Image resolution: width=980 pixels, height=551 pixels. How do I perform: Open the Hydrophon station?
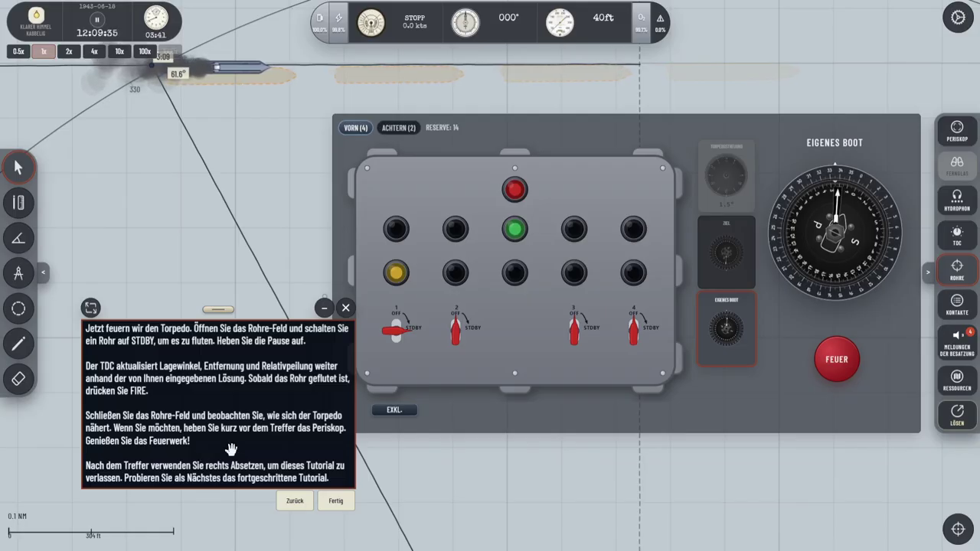(957, 201)
